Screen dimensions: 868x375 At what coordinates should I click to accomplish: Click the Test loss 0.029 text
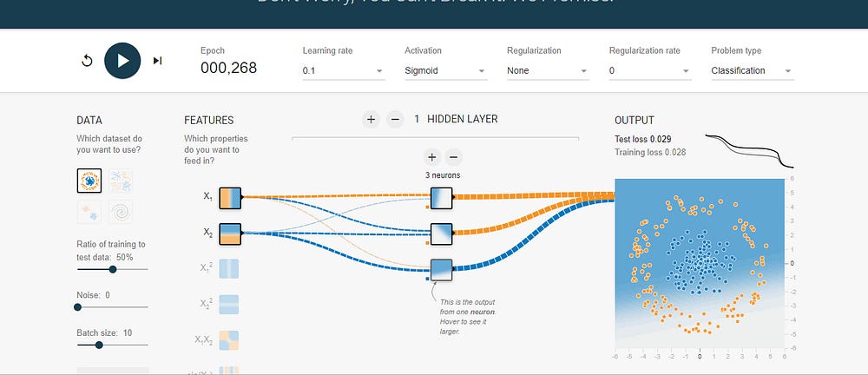(x=642, y=139)
